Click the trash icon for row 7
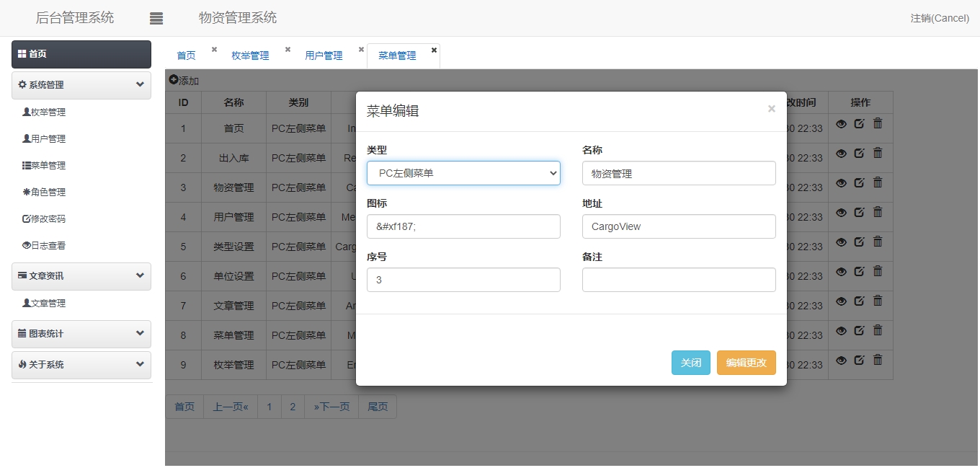980x473 pixels. pyautogui.click(x=878, y=301)
